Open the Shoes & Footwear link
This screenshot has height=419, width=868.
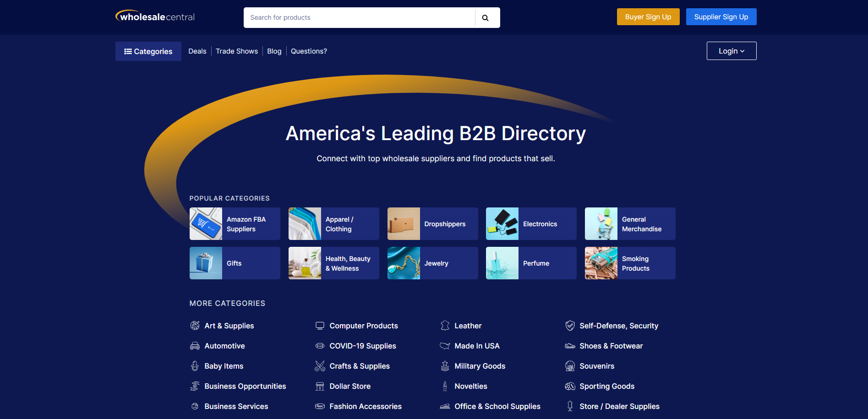[611, 346]
